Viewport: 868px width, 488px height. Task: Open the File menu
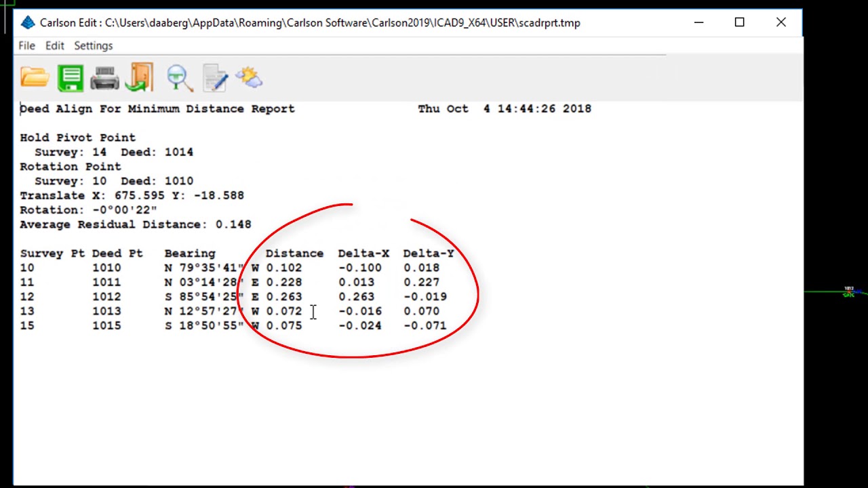point(26,45)
